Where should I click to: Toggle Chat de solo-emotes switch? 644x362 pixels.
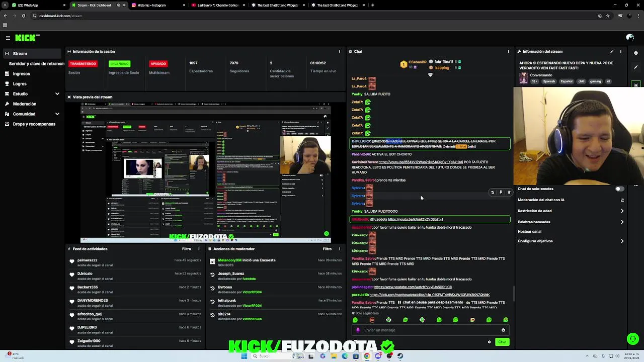tap(620, 189)
